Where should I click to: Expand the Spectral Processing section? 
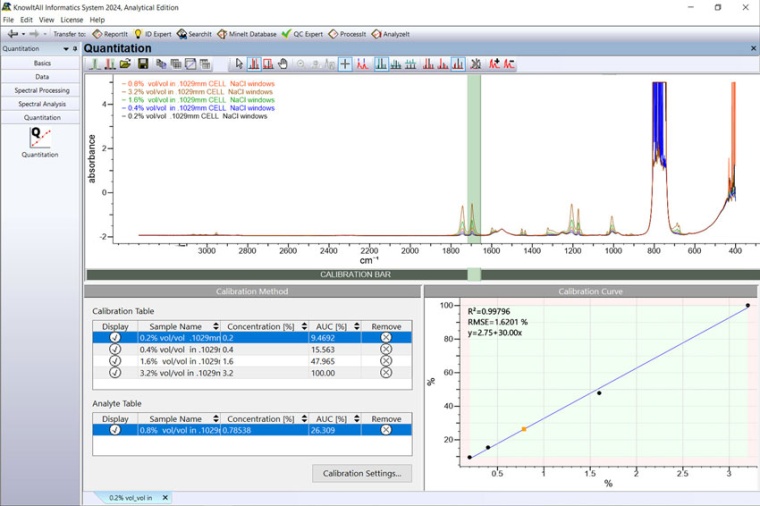click(x=41, y=90)
